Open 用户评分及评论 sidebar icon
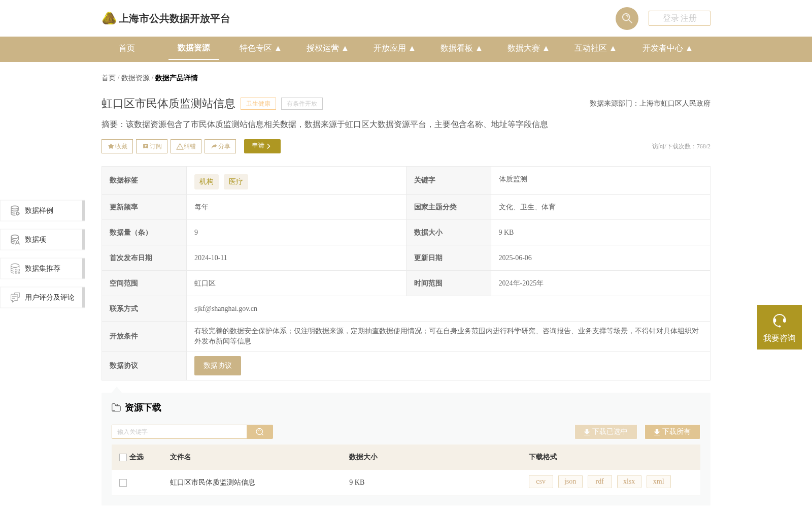Screen dimensions: 812x508 pyautogui.click(x=15, y=297)
